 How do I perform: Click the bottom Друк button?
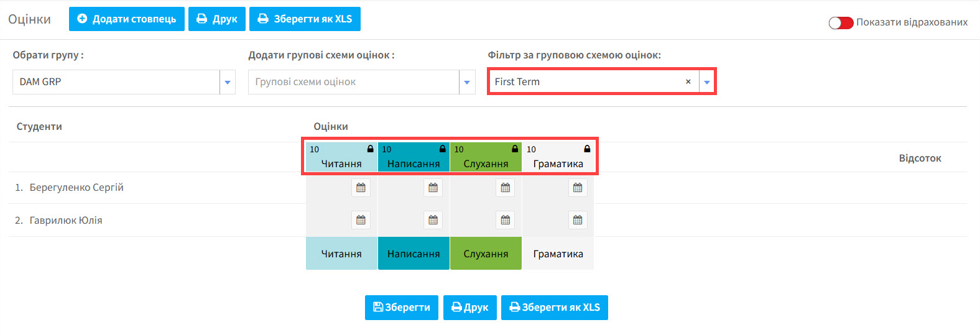tap(470, 308)
